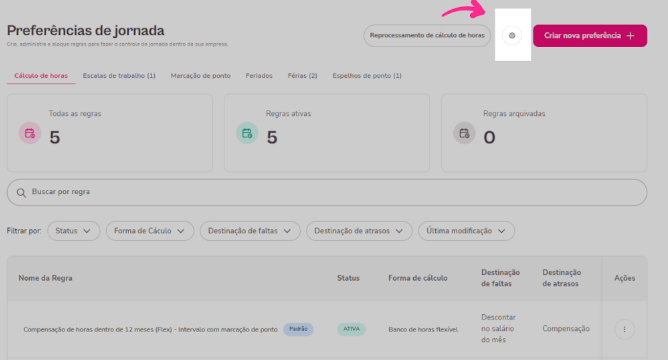Click the Destinação de faltas column header
This screenshot has width=668, height=360.
click(501, 278)
